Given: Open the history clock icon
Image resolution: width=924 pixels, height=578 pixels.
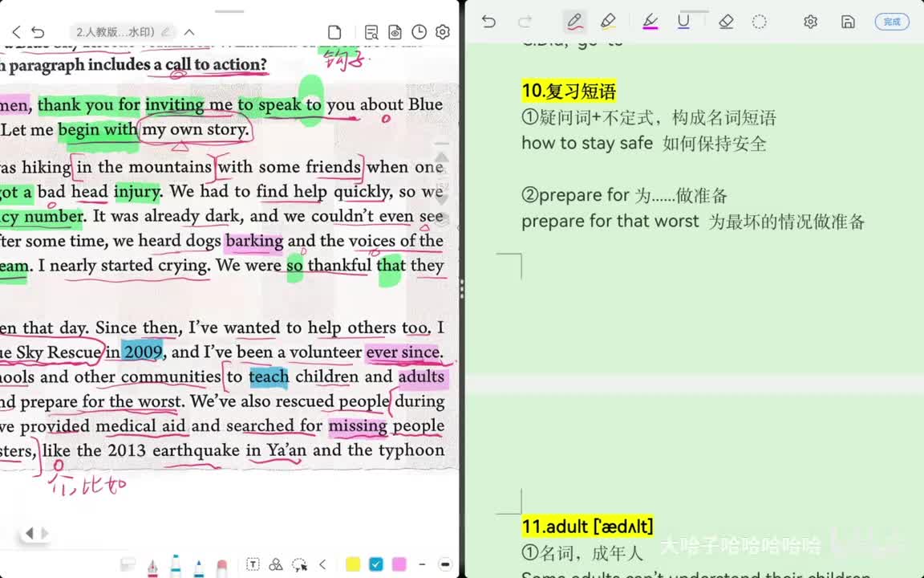Looking at the screenshot, I should tap(419, 32).
